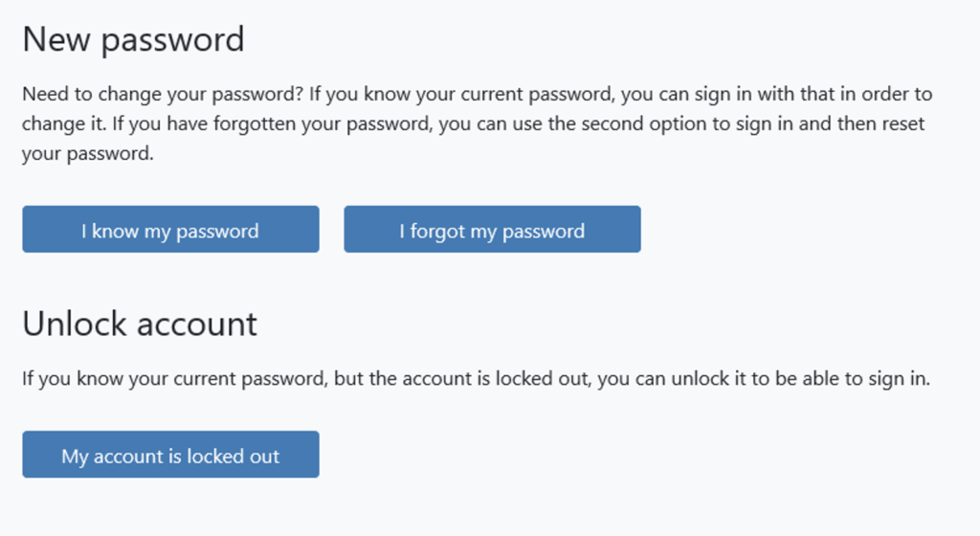This screenshot has width=980, height=536.
Task: Click the "I know my password" button
Action: (170, 230)
